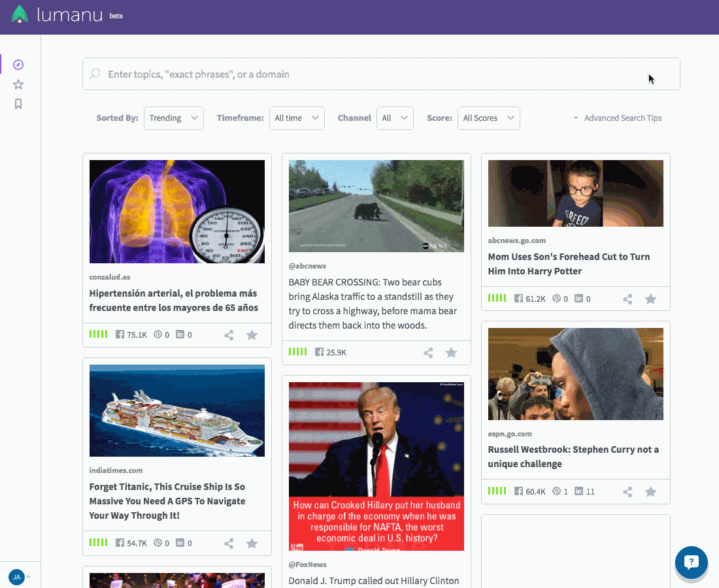Expand Advanced Search Tips
719x588 pixels.
pyautogui.click(x=618, y=118)
